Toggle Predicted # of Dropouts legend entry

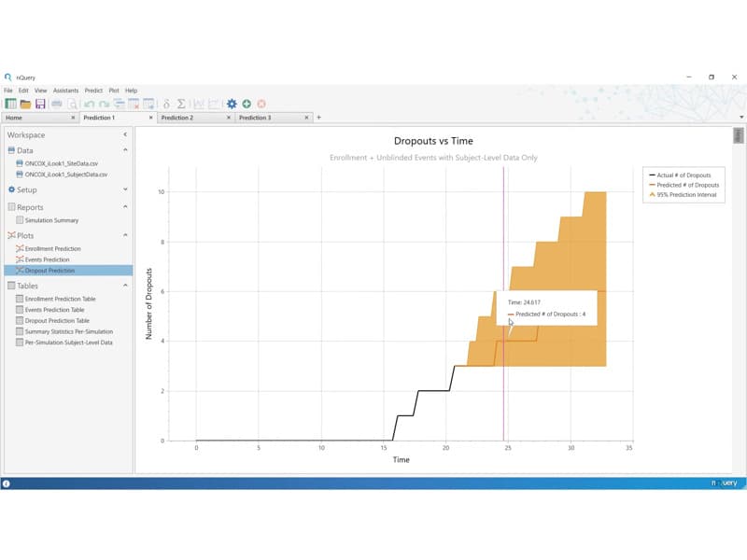click(684, 185)
